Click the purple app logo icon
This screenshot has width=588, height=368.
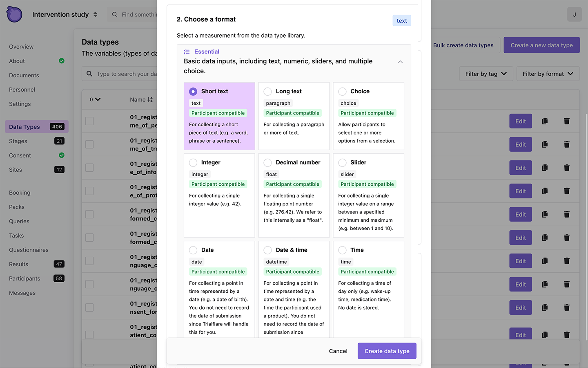point(14,14)
